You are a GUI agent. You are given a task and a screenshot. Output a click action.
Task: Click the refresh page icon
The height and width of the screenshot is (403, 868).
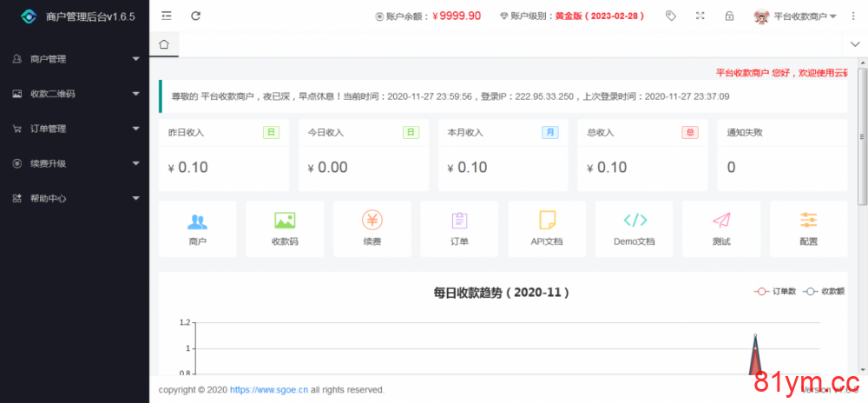point(196,16)
